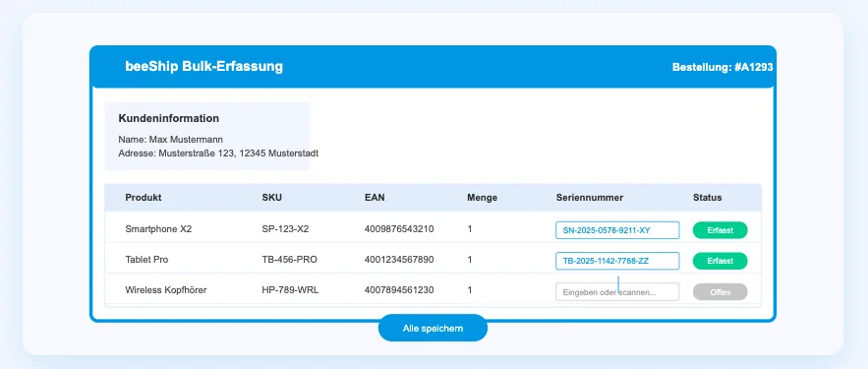Click EAN 4007894561230
Image resolution: width=868 pixels, height=369 pixels.
point(399,289)
